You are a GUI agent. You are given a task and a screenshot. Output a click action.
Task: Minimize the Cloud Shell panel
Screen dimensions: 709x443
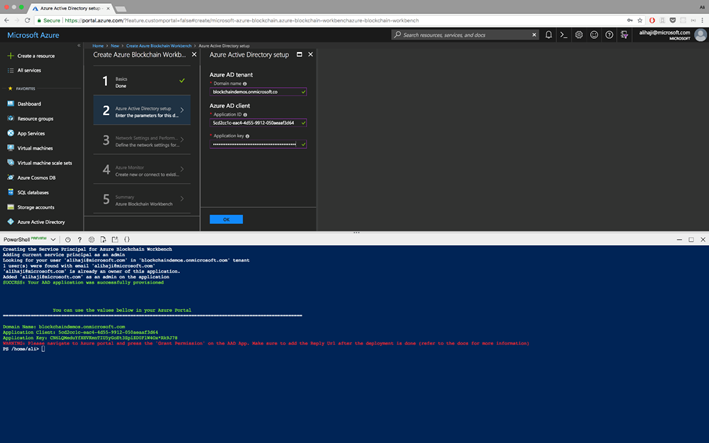coord(679,240)
